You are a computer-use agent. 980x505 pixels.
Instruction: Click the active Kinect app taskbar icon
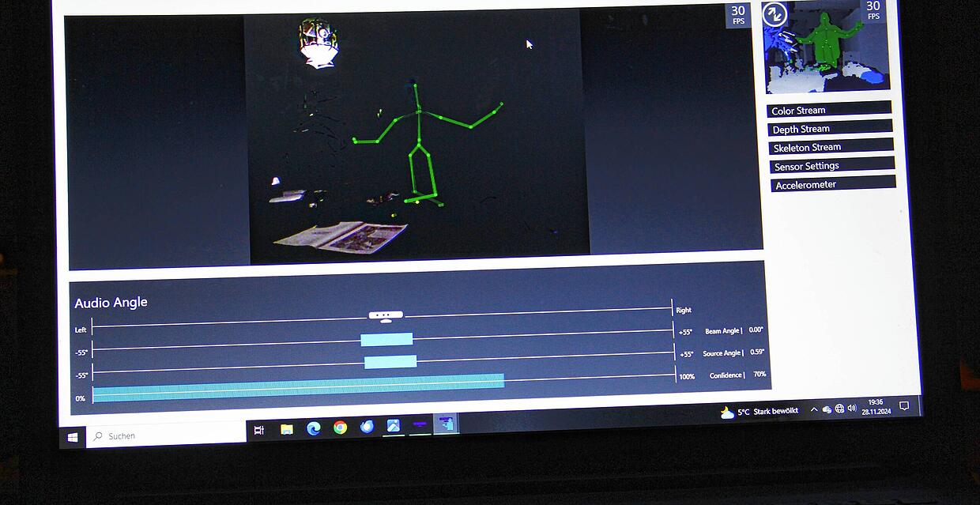[x=447, y=424]
